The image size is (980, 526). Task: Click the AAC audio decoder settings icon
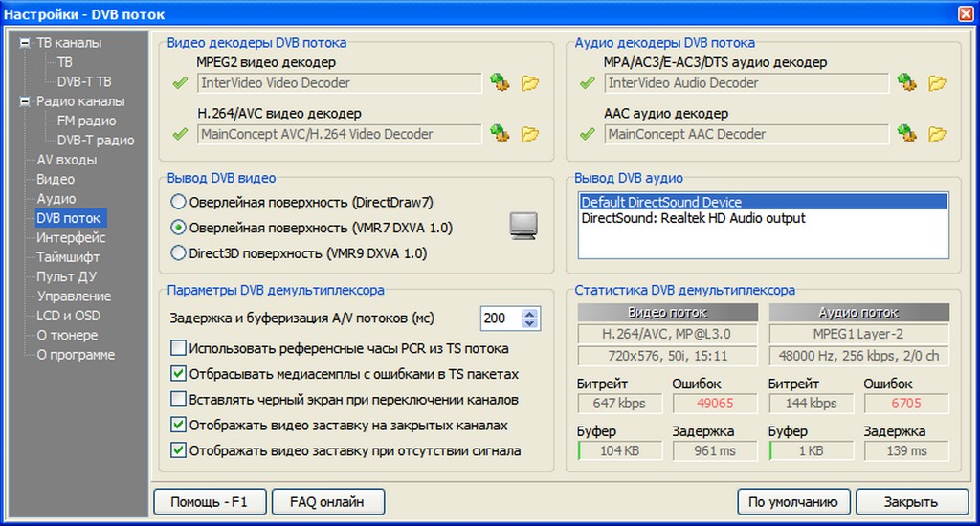[x=906, y=134]
